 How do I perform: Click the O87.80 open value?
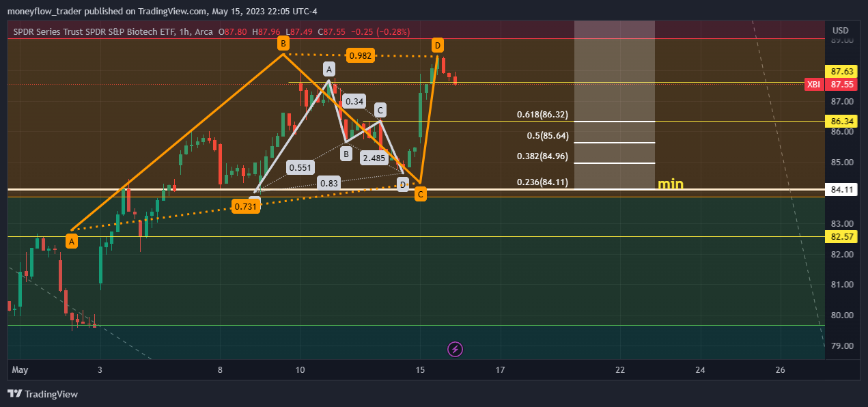[233, 31]
